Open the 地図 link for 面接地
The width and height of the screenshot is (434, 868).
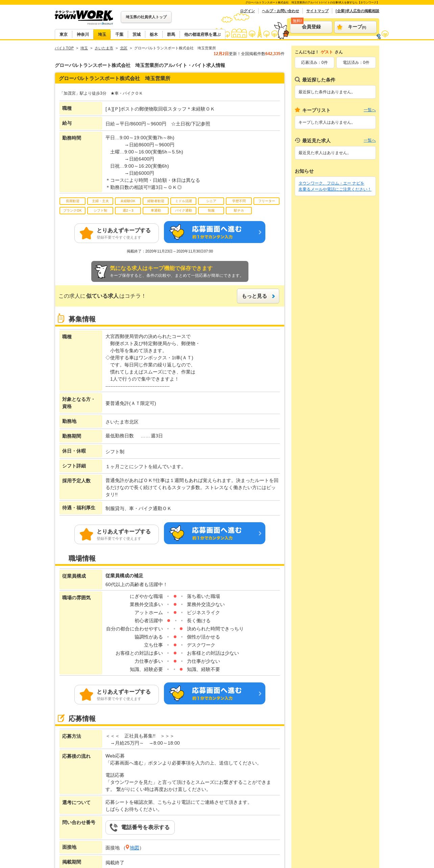coord(135,848)
